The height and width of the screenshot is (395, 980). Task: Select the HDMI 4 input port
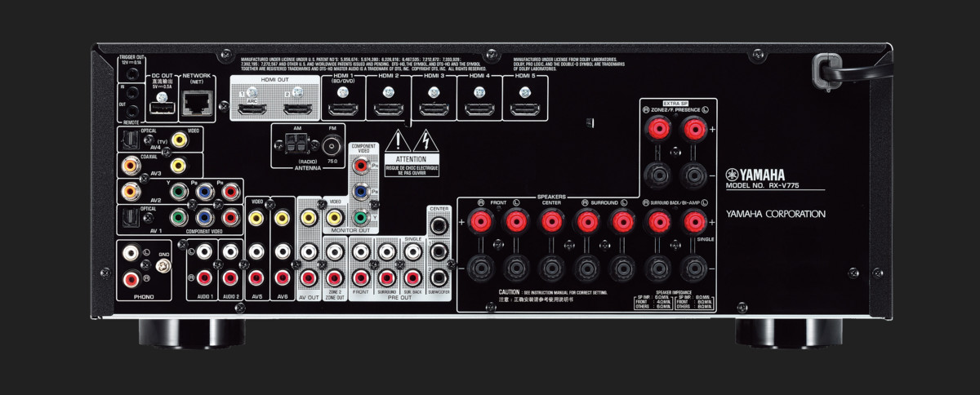click(x=479, y=108)
